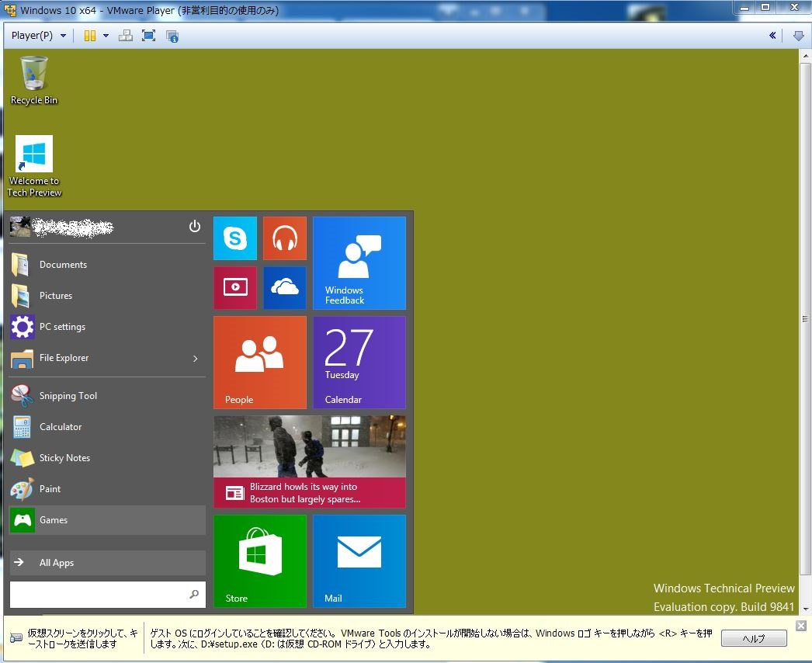Click the down arrow icon at the toolbar's right end
This screenshot has height=663, width=812.
click(799, 36)
